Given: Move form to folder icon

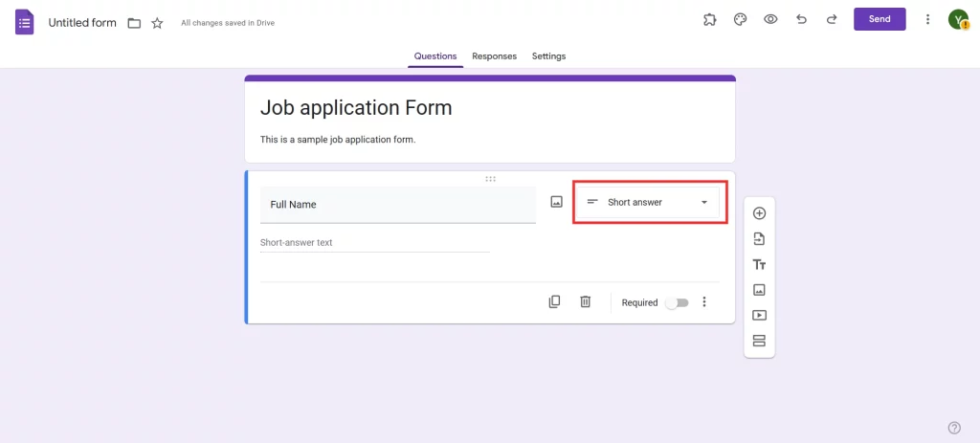Looking at the screenshot, I should pos(134,23).
